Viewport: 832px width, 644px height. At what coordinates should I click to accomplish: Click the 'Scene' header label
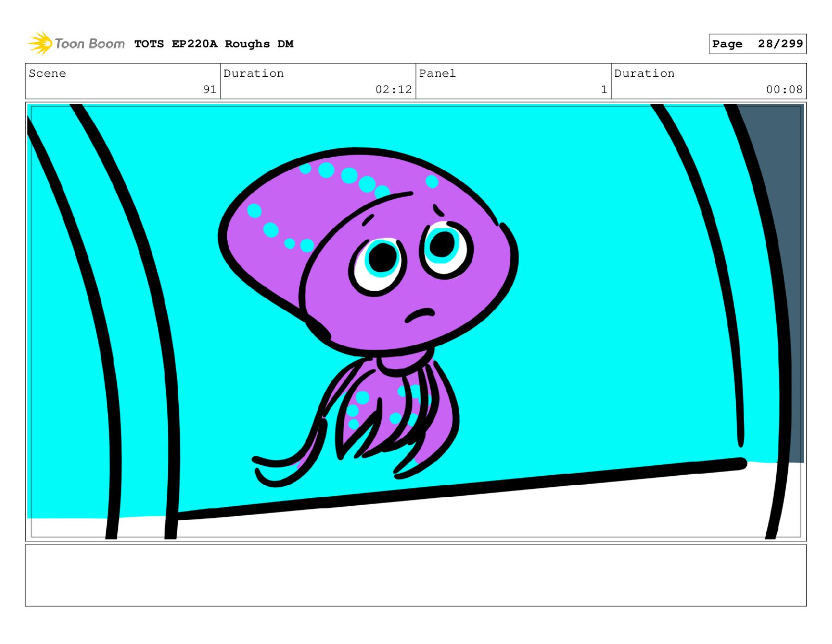(x=47, y=74)
